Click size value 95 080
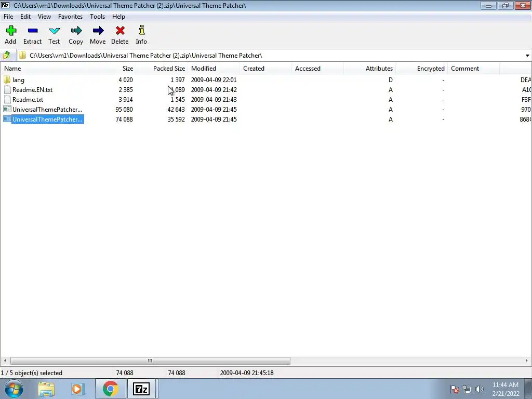 tap(124, 109)
